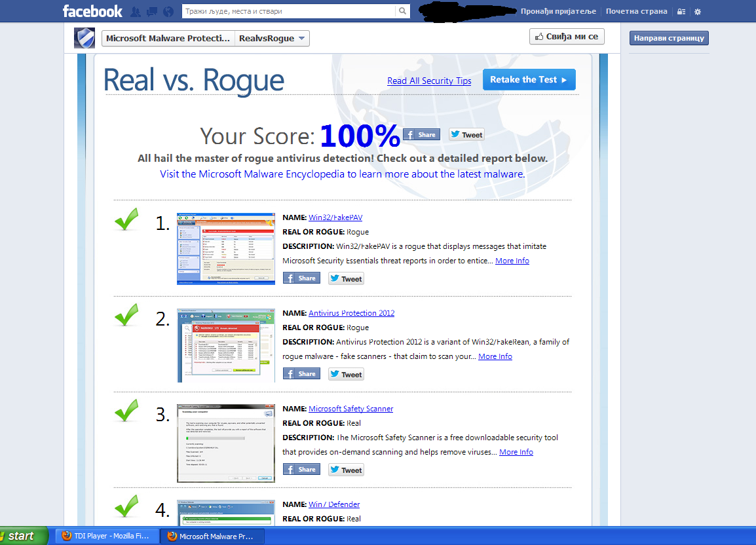Image resolution: width=756 pixels, height=545 pixels.
Task: Click the search magnifier button
Action: (x=403, y=11)
